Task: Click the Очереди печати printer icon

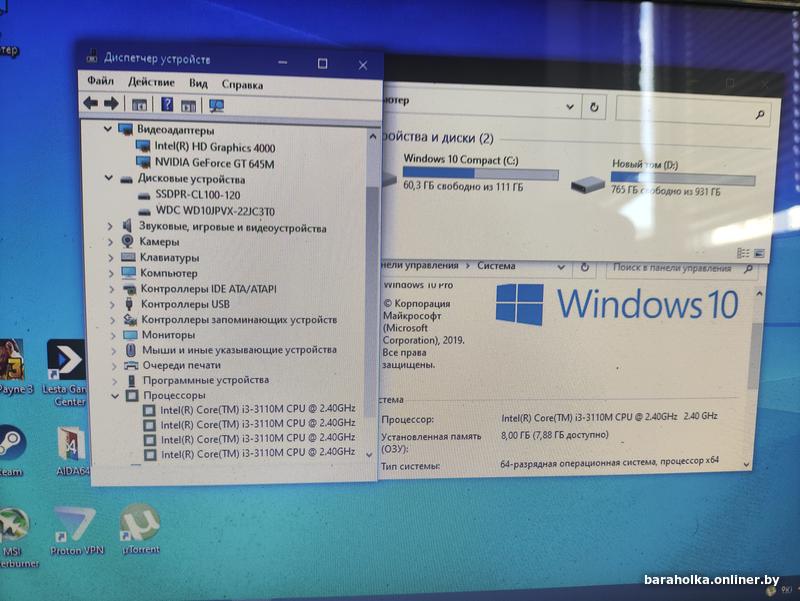Action: tap(132, 365)
